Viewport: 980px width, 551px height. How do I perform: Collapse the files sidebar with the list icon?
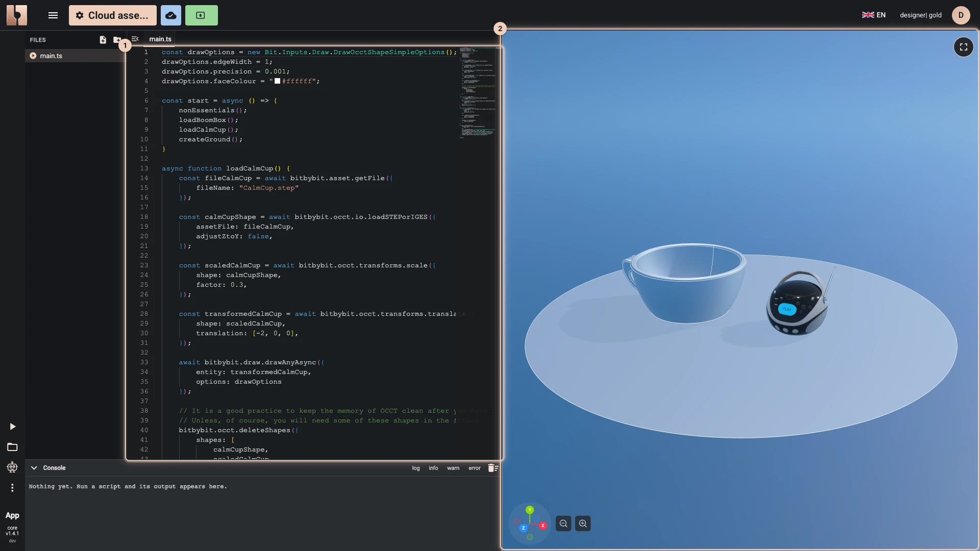pyautogui.click(x=135, y=39)
